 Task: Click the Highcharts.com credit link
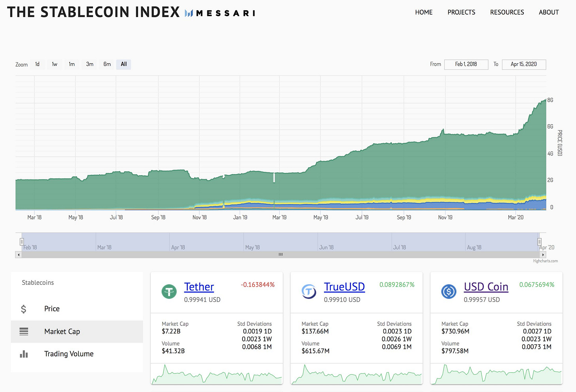[545, 261]
